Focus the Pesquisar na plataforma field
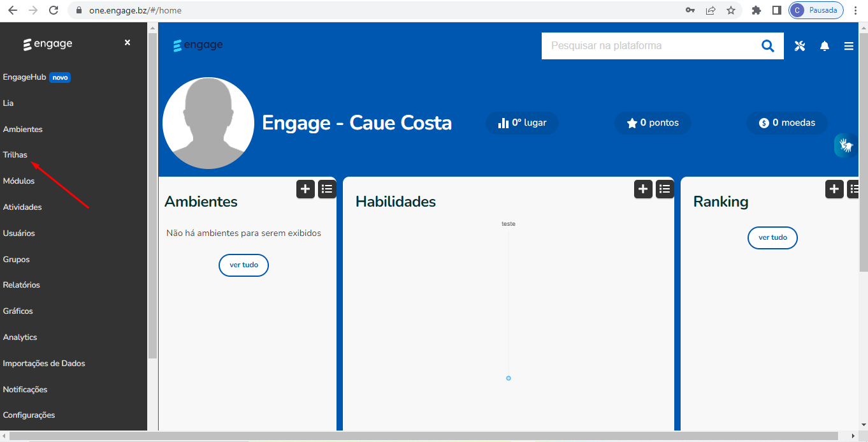868x442 pixels. [650, 46]
